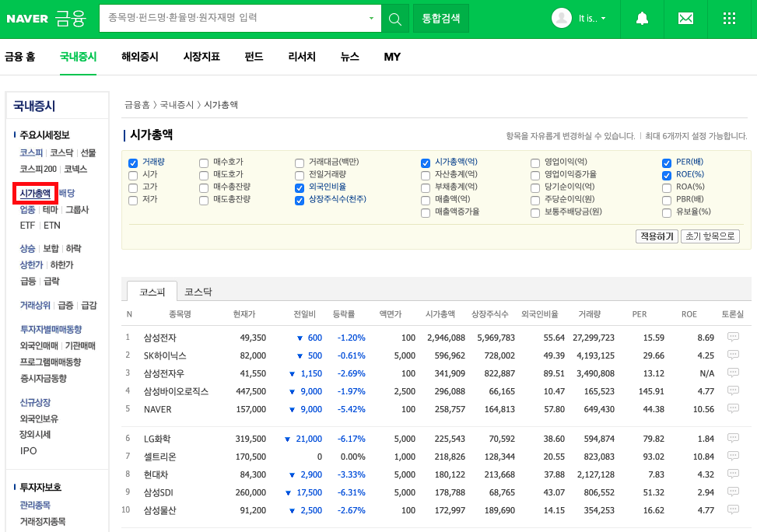757x532 pixels.
Task: Open the 상한가 sidebar link
Action: point(31,264)
